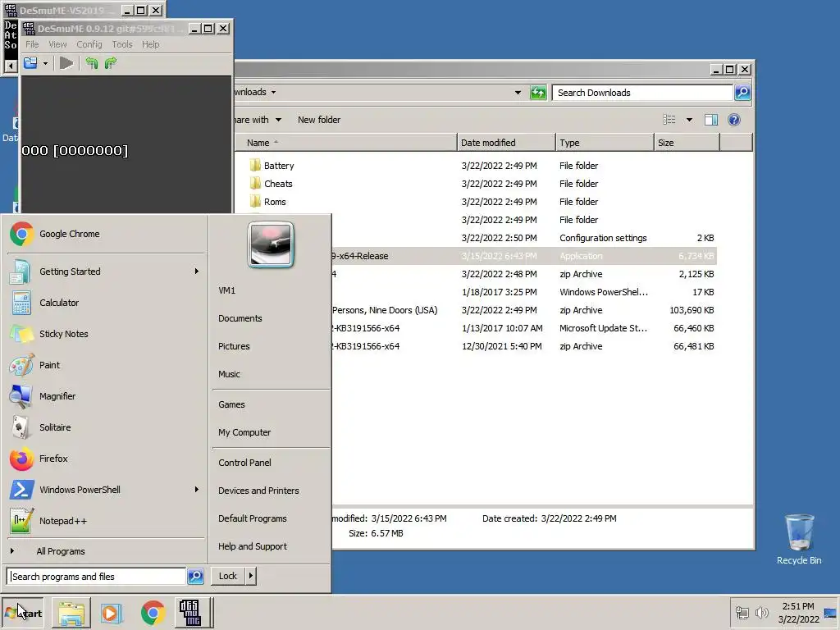Open Explorer help icon
Viewport: 840px width, 630px height.
point(734,120)
